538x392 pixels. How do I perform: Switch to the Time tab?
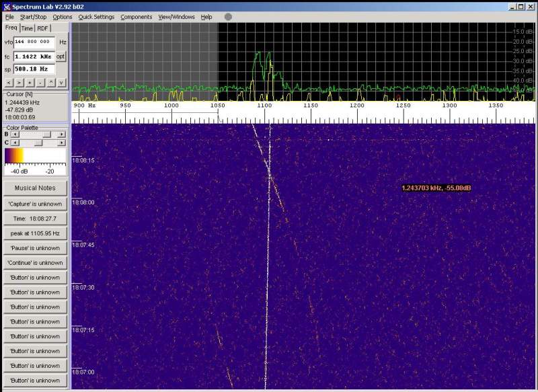[26, 28]
